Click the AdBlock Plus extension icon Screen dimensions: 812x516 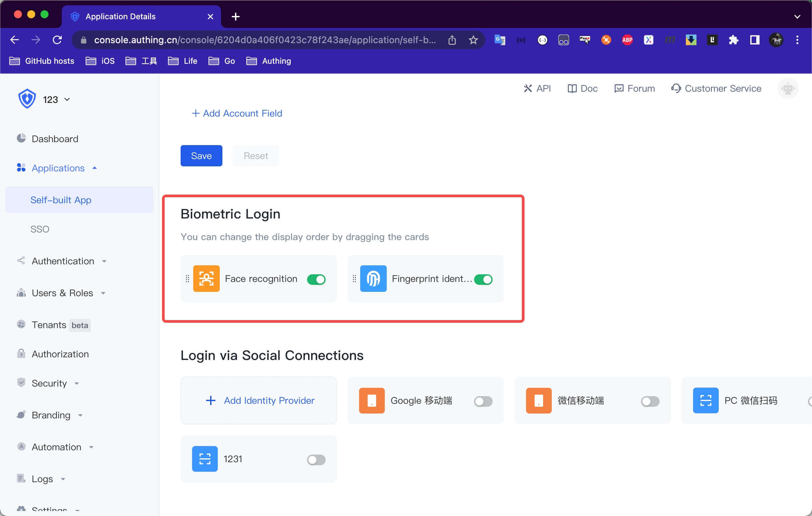(627, 40)
